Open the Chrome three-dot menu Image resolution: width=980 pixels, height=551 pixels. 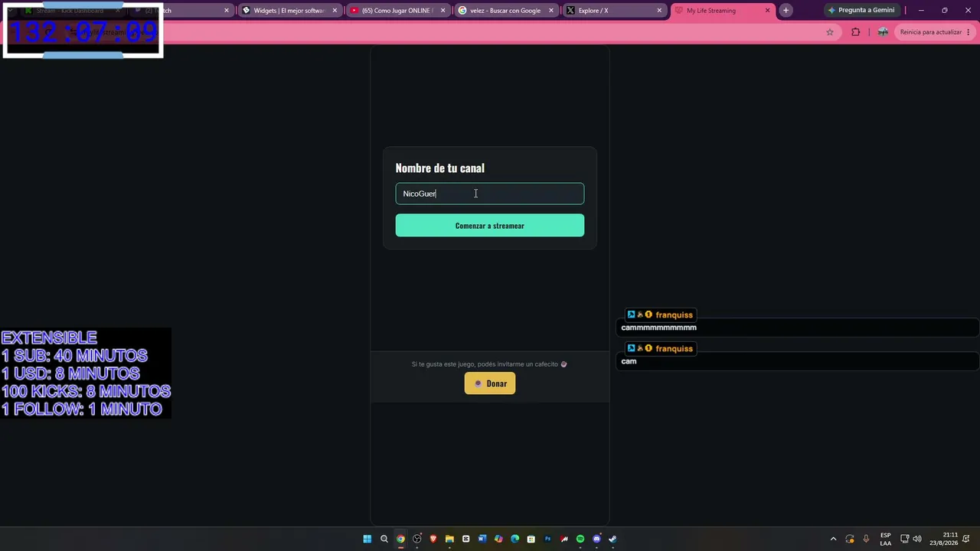click(x=969, y=32)
